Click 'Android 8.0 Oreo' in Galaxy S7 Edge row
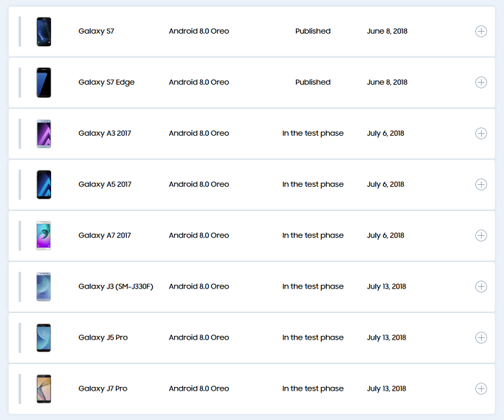 (199, 82)
